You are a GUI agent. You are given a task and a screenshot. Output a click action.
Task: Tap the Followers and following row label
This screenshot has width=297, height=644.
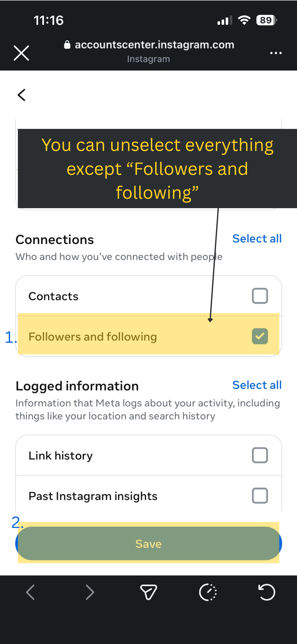click(93, 336)
